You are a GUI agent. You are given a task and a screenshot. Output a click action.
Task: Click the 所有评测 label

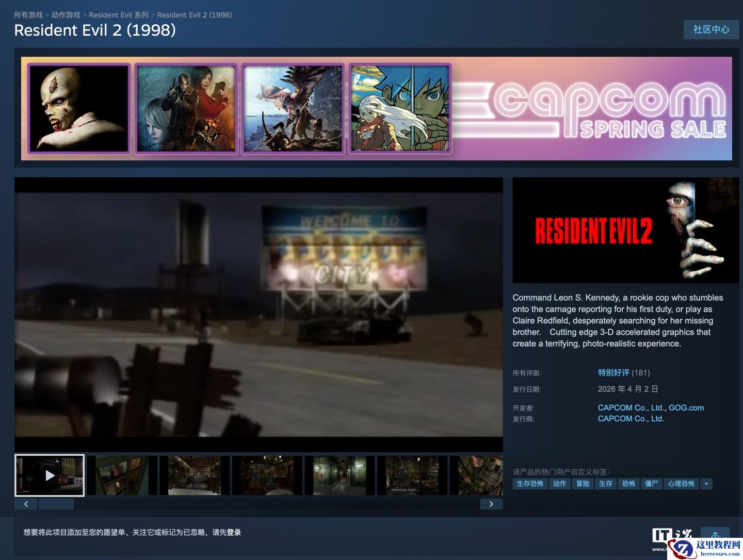(x=527, y=373)
